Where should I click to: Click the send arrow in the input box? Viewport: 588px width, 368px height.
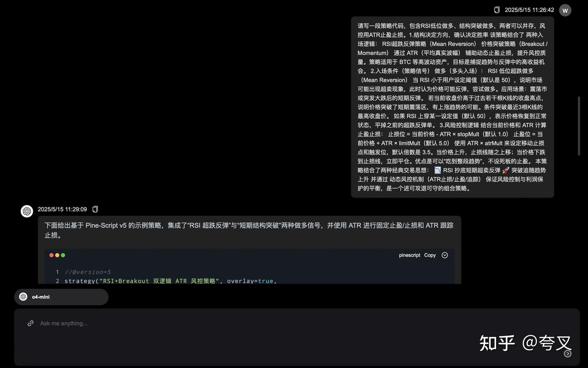pos(567,353)
